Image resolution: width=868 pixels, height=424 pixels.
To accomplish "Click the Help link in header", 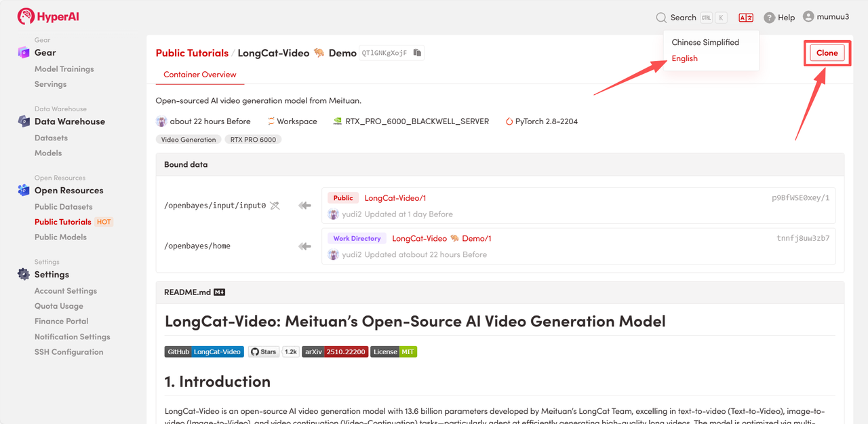I will 787,18.
